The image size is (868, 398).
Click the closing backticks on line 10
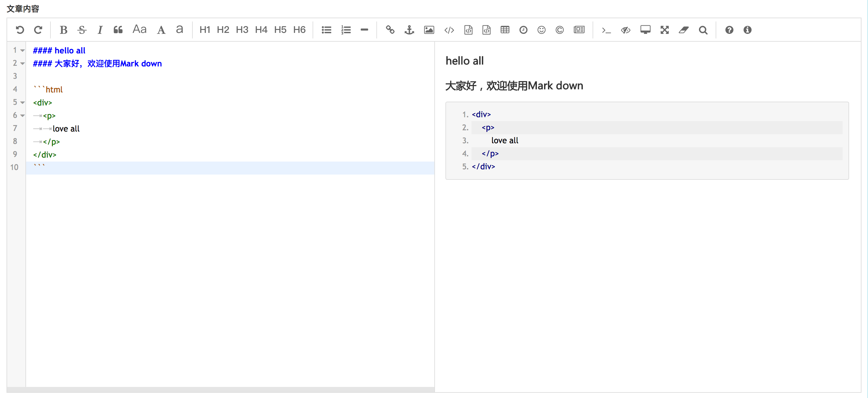click(x=39, y=166)
